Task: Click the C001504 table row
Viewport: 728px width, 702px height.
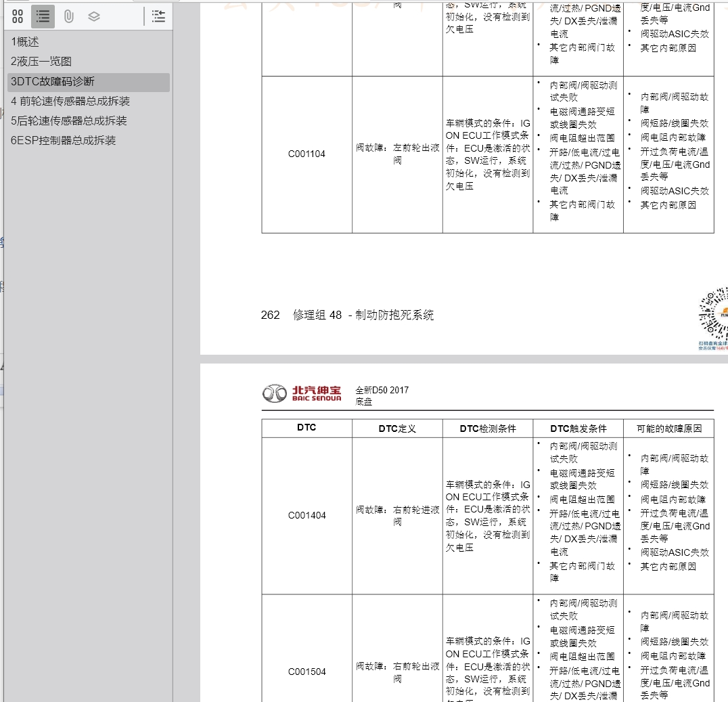Action: [x=306, y=672]
